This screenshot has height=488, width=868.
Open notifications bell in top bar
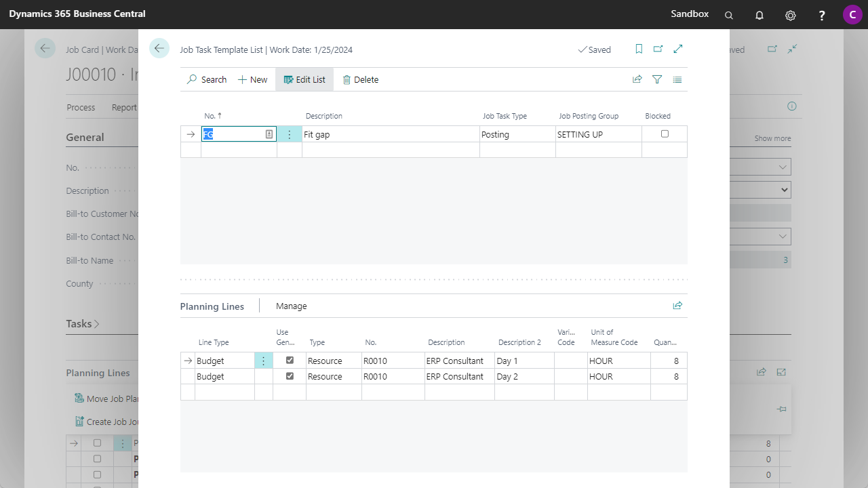[759, 15]
